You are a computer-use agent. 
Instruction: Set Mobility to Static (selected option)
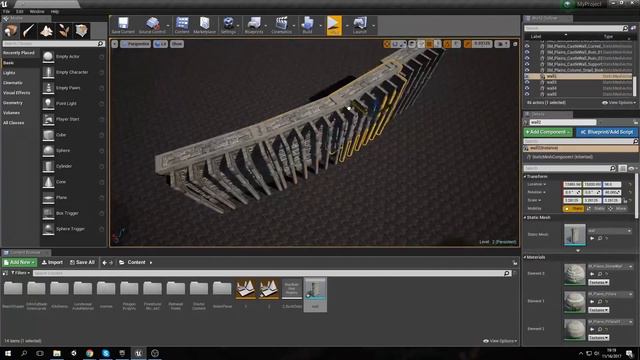click(x=574, y=209)
